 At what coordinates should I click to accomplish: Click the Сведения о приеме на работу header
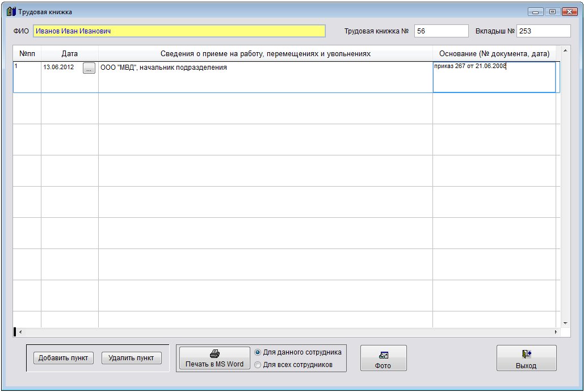(266, 53)
